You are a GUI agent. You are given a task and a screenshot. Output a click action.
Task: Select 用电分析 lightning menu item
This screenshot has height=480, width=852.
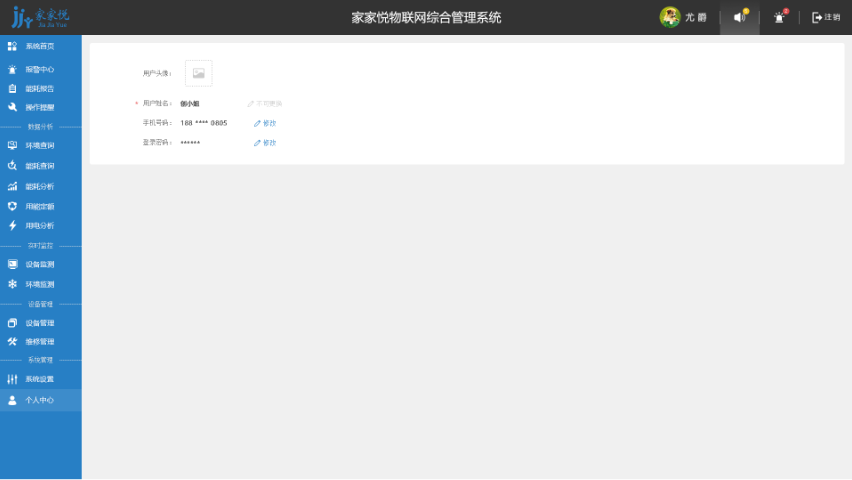[x=40, y=226]
